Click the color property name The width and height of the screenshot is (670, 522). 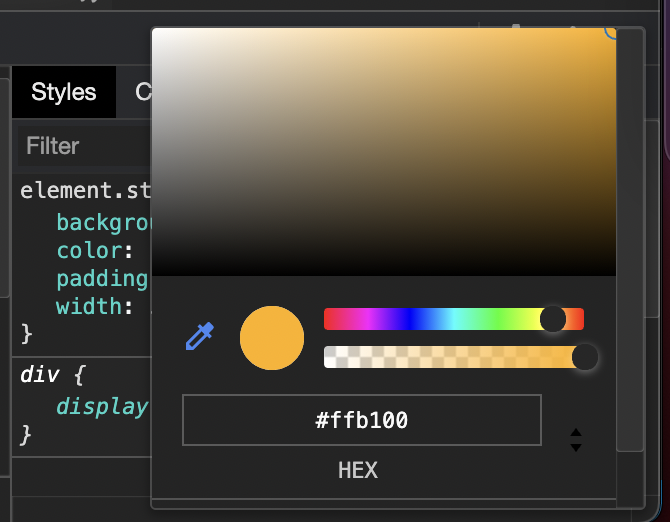(x=87, y=249)
